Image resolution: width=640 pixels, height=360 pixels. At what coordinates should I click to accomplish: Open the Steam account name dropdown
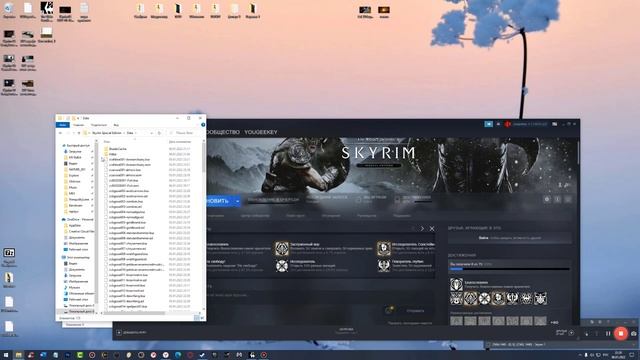[x=530, y=124]
